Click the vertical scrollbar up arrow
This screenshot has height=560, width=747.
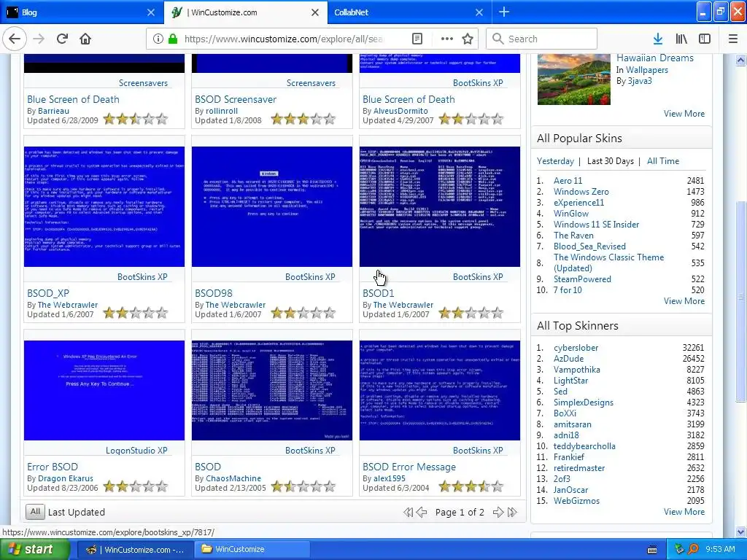740,60
